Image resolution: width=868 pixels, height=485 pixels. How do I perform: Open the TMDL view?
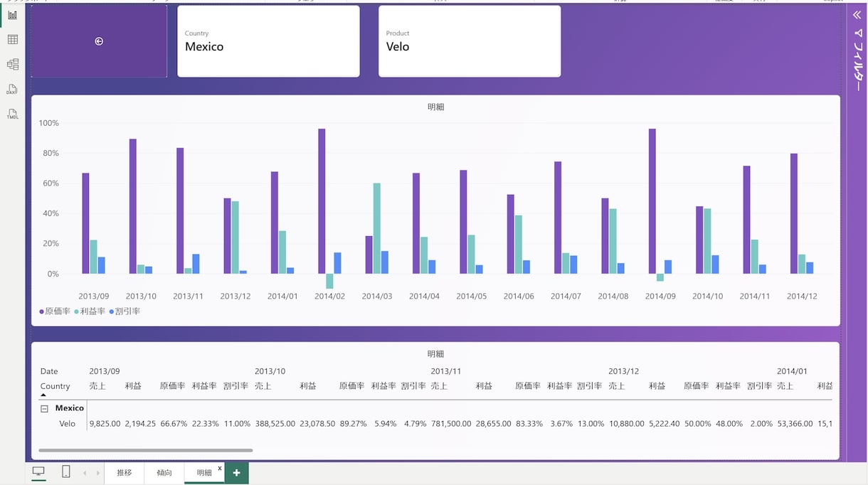click(12, 114)
